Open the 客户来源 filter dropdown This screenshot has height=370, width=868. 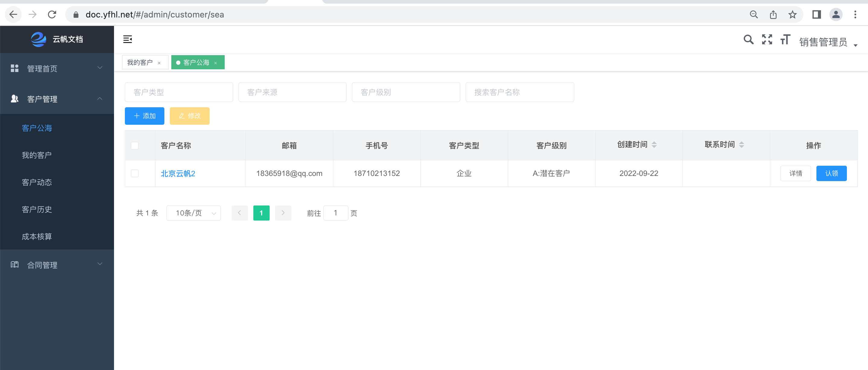[x=293, y=92]
